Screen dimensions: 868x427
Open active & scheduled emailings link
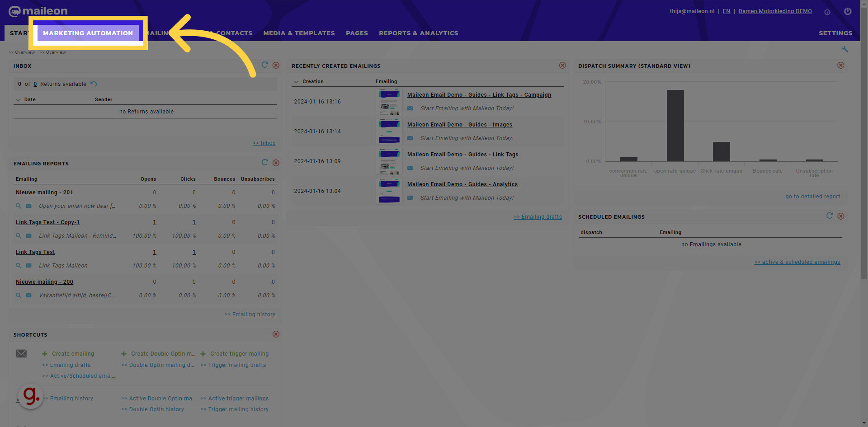point(797,262)
